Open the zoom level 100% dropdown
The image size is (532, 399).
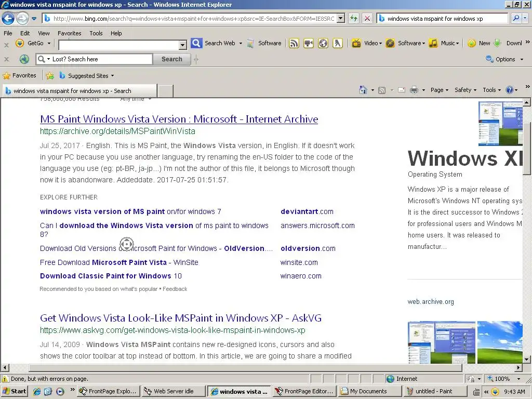click(x=518, y=379)
